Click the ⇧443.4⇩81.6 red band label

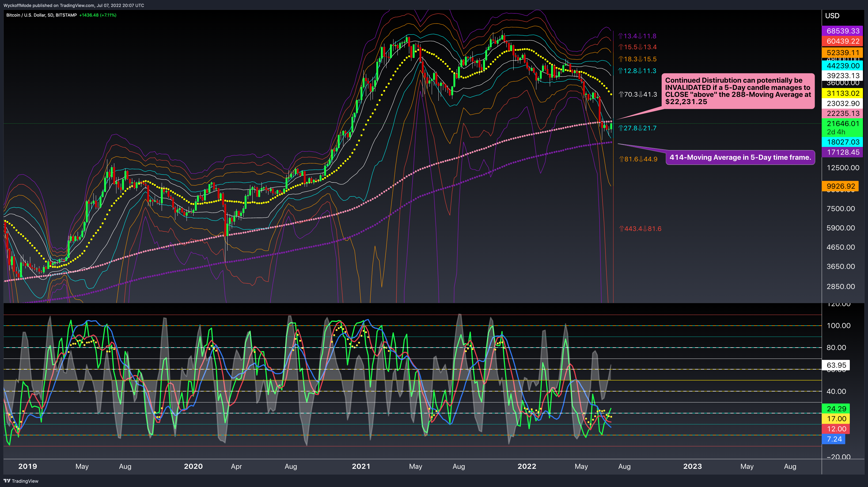coord(640,229)
